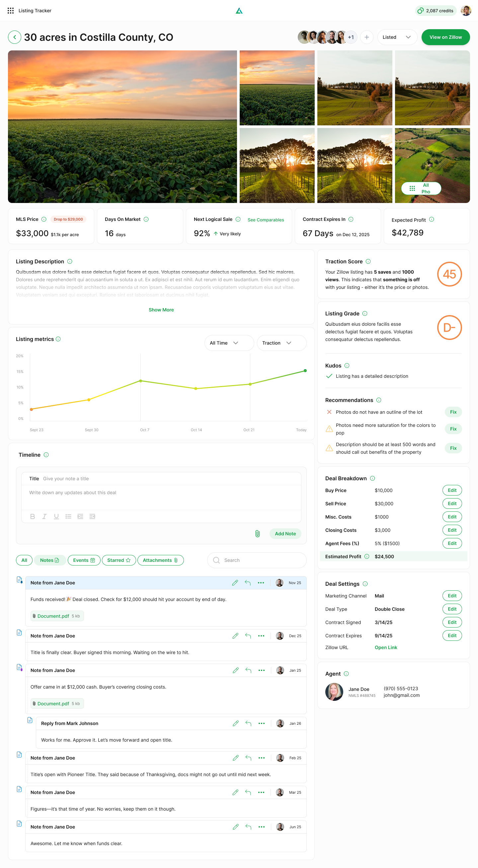The image size is (478, 868).
Task: Click the note Title input field
Action: coord(161,479)
